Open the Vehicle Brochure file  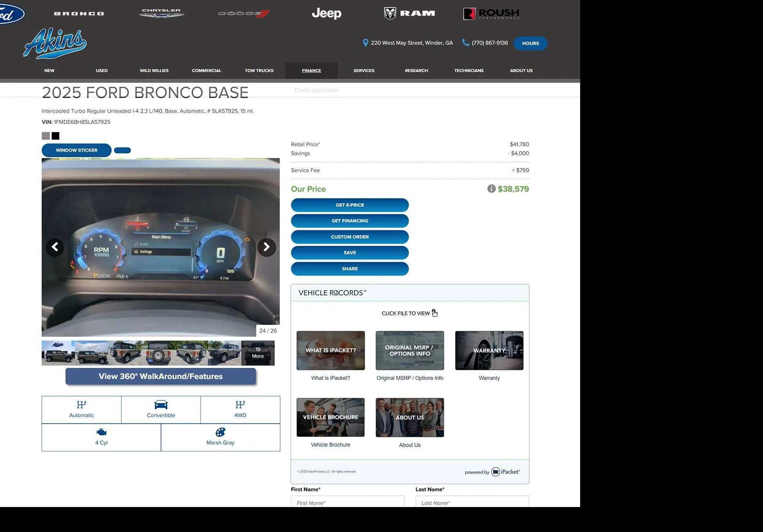click(x=331, y=417)
